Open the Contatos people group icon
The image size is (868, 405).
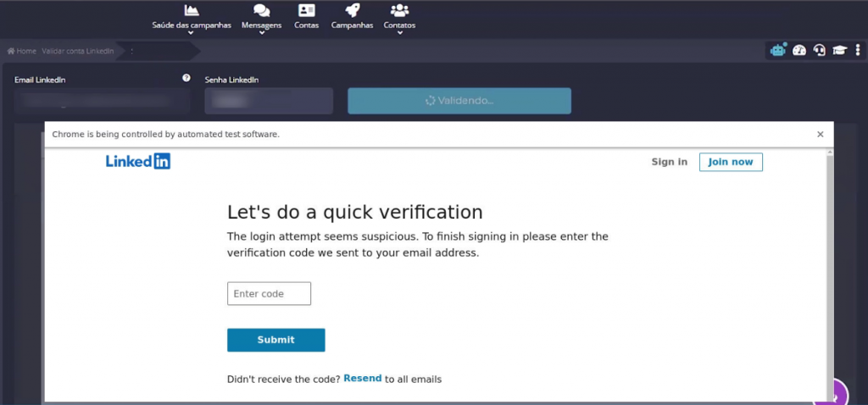[x=400, y=10]
